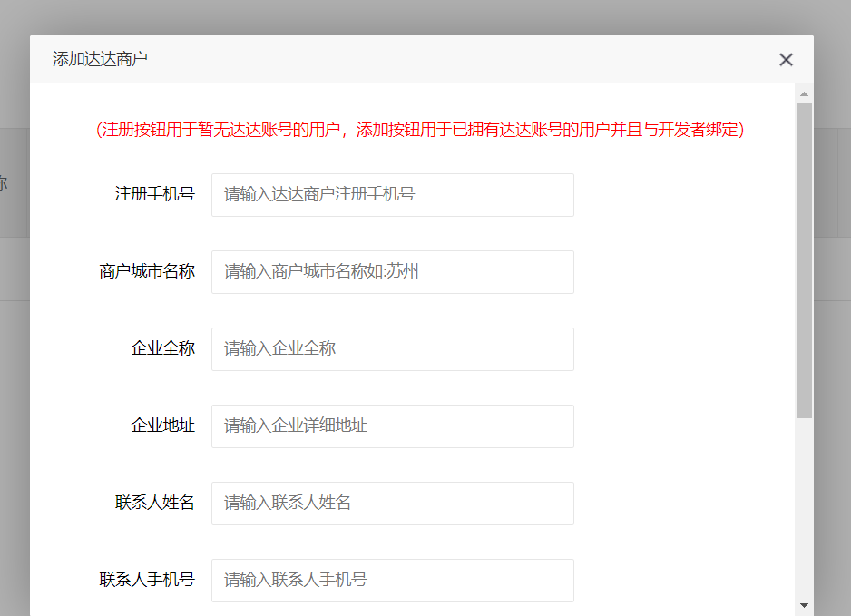Click the 企业全称 label
851x616 pixels.
pos(162,348)
